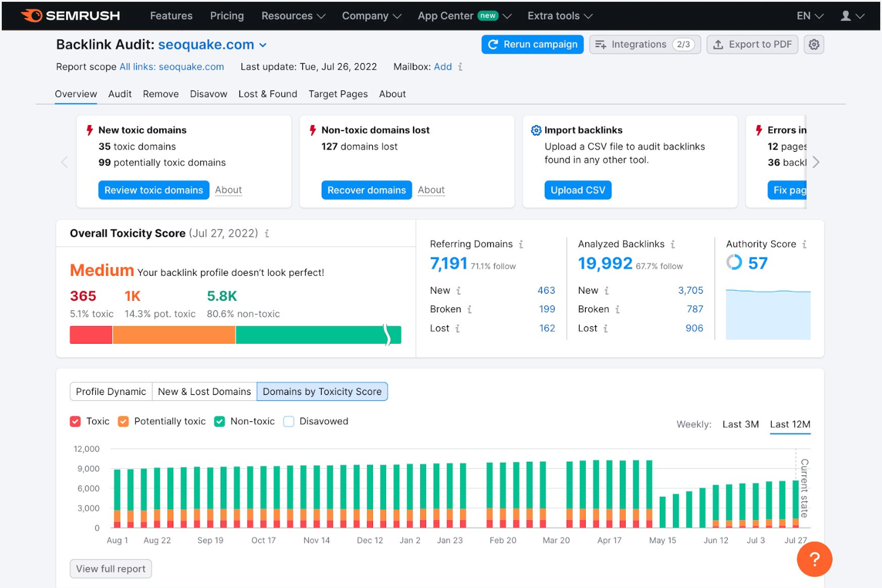882x588 pixels.
Task: Switch to the Remove tab
Action: 161,94
